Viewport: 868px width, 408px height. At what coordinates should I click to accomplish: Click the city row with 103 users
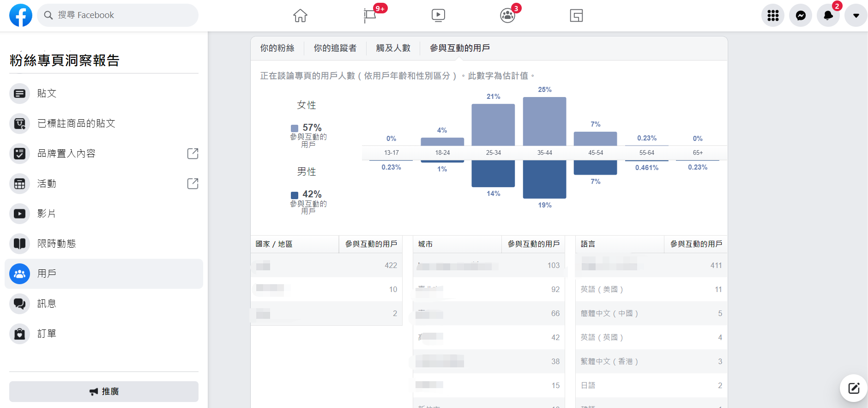(x=489, y=265)
